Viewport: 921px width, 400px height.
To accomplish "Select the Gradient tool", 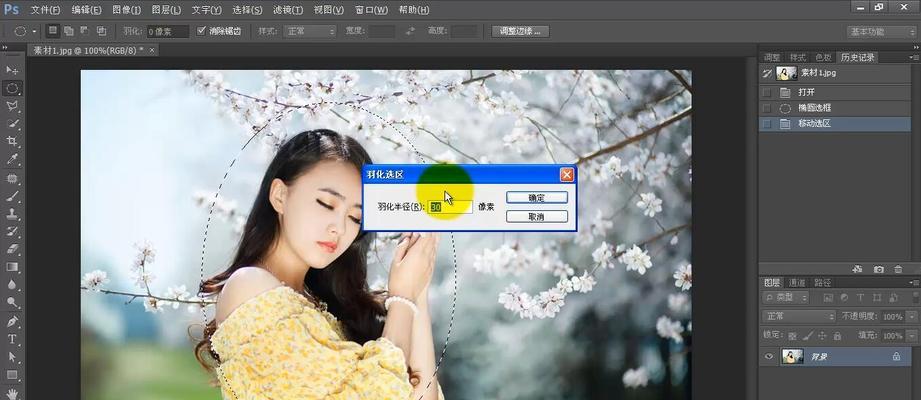I will click(12, 267).
